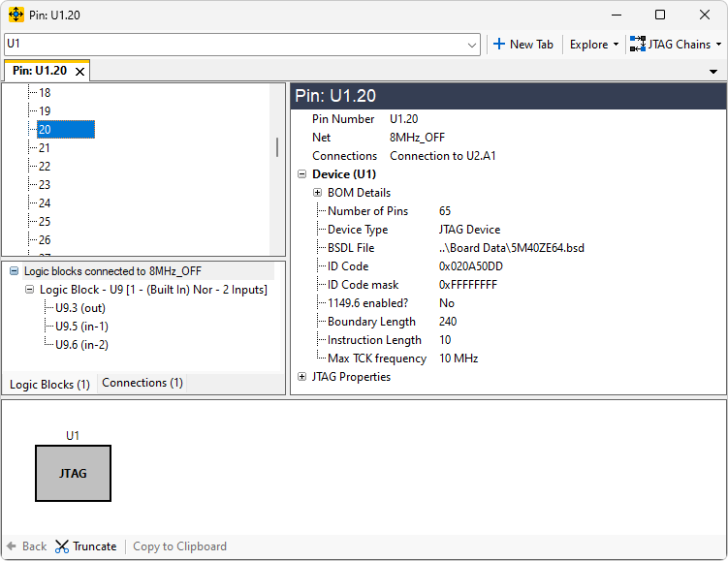Image resolution: width=728 pixels, height=561 pixels.
Task: Open the tab list dropdown arrow
Action: 713,72
